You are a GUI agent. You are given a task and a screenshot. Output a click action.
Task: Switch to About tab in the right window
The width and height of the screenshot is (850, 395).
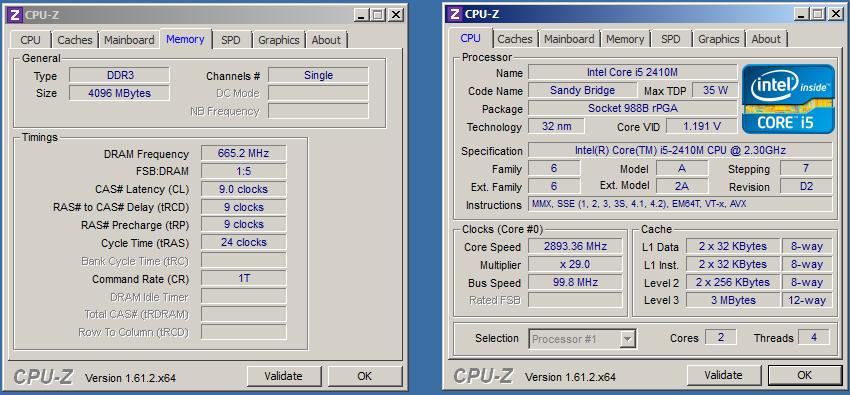(x=767, y=39)
